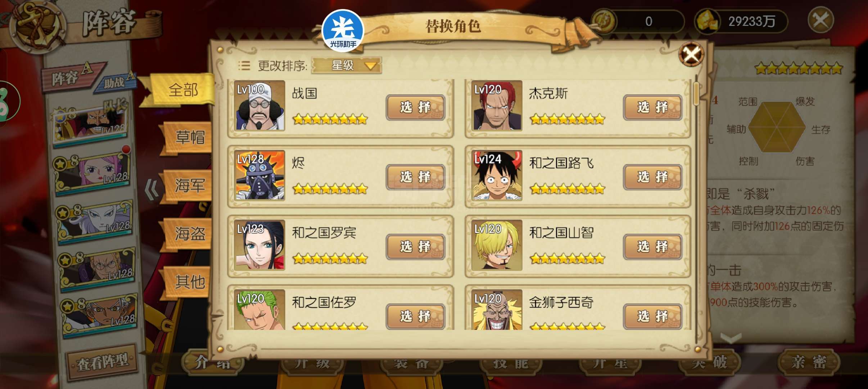Click 选择 for 和之国路飞
Screen dimensions: 868x389
(653, 177)
